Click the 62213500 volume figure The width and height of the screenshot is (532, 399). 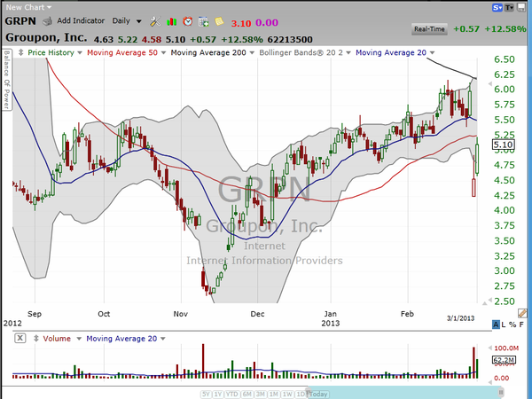tap(290, 40)
